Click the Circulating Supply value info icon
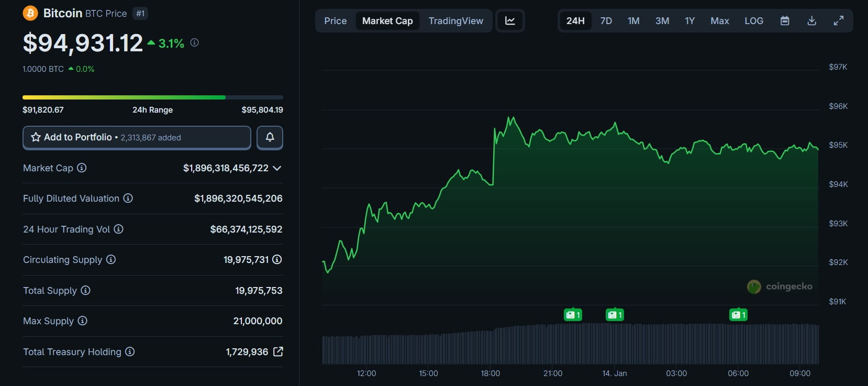This screenshot has width=868, height=386. click(277, 259)
